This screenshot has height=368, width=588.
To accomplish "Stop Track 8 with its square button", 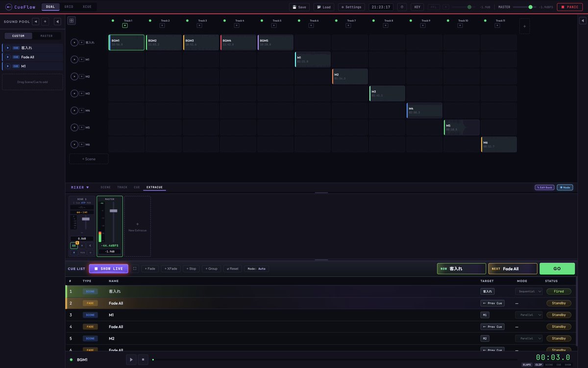I will pyautogui.click(x=386, y=25).
